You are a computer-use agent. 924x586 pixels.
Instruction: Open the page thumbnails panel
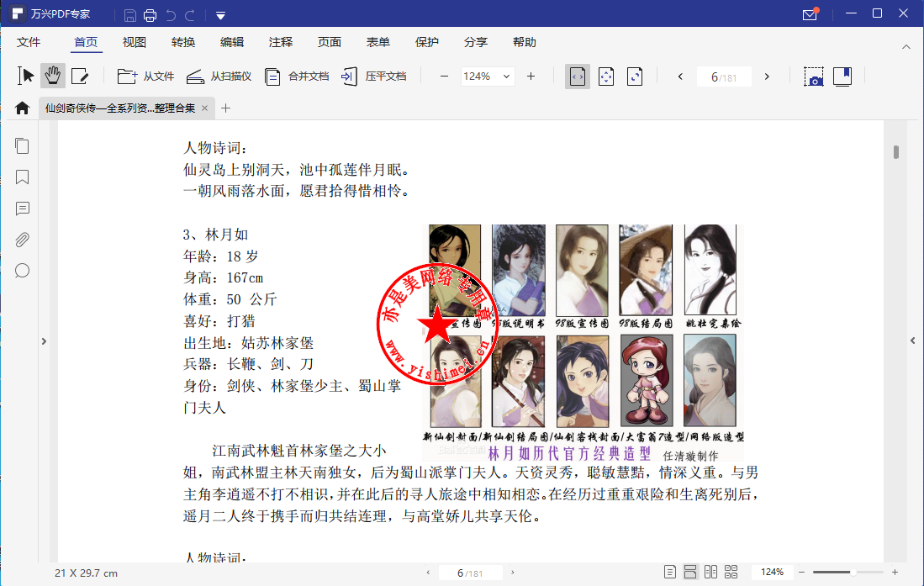(x=23, y=146)
